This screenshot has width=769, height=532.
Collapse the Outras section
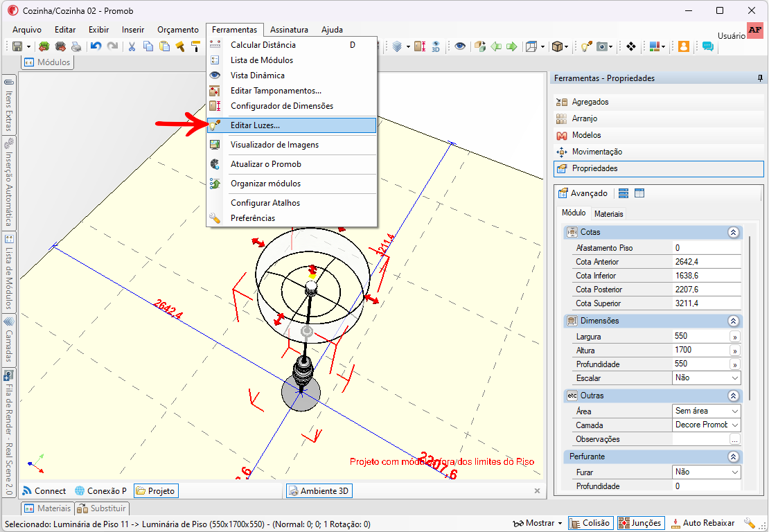733,396
